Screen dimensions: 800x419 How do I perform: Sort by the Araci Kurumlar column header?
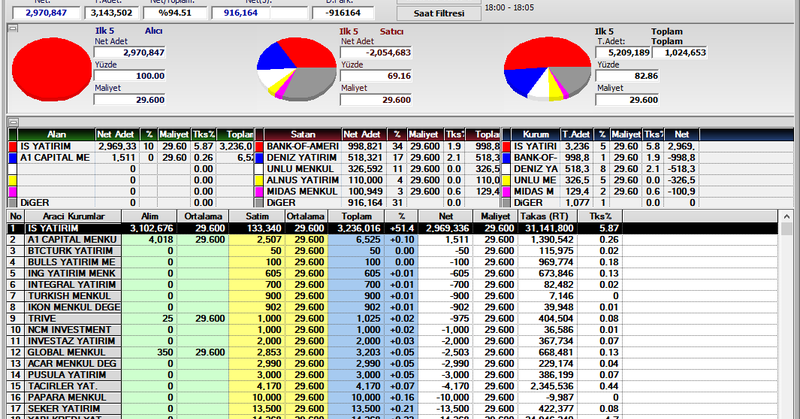pyautogui.click(x=71, y=216)
